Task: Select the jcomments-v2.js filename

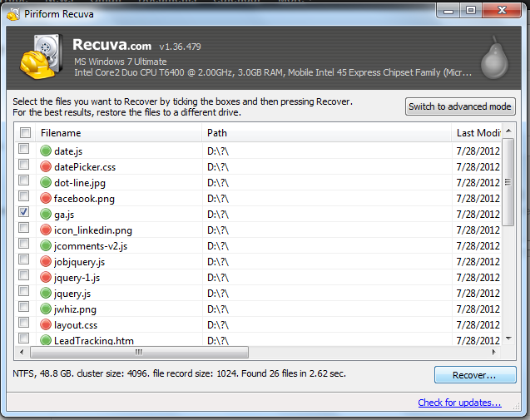Action: [91, 246]
